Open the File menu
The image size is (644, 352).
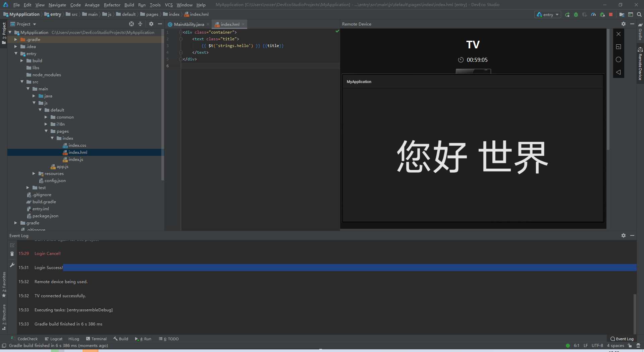pos(16,5)
